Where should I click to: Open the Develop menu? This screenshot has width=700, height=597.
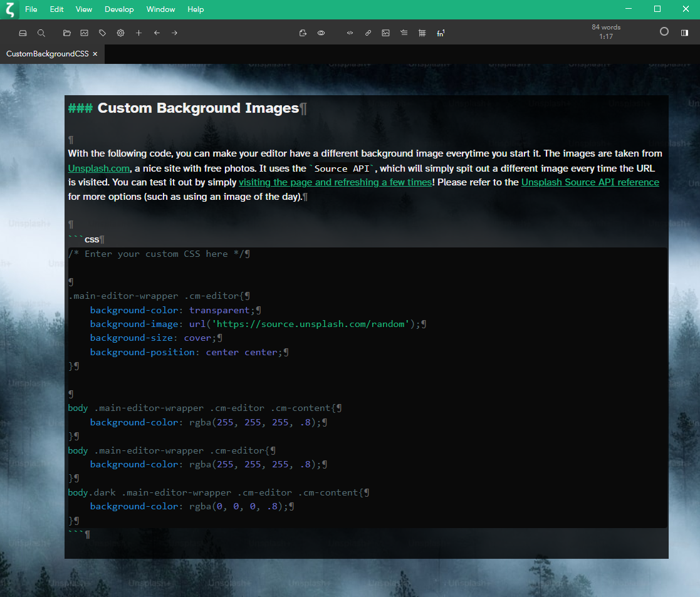(119, 9)
